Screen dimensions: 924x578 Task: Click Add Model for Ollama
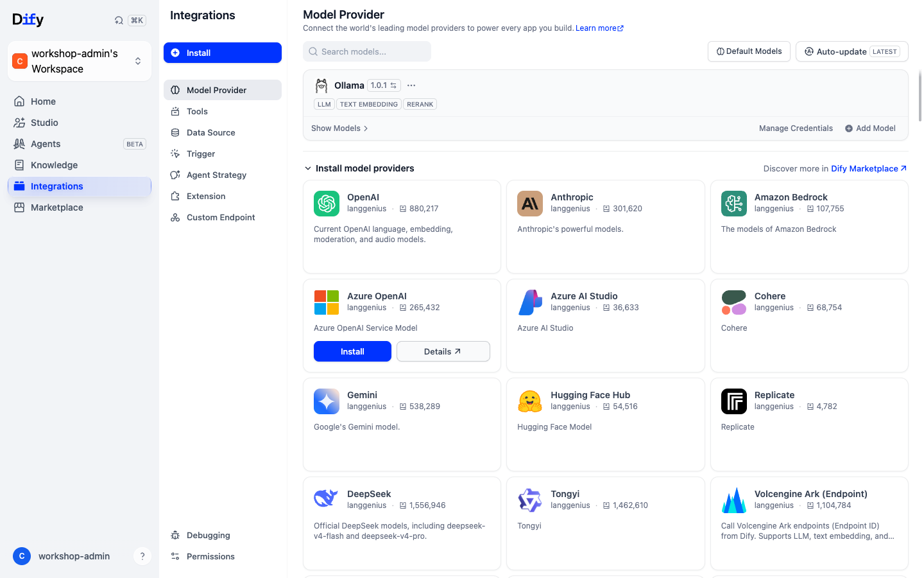tap(870, 128)
